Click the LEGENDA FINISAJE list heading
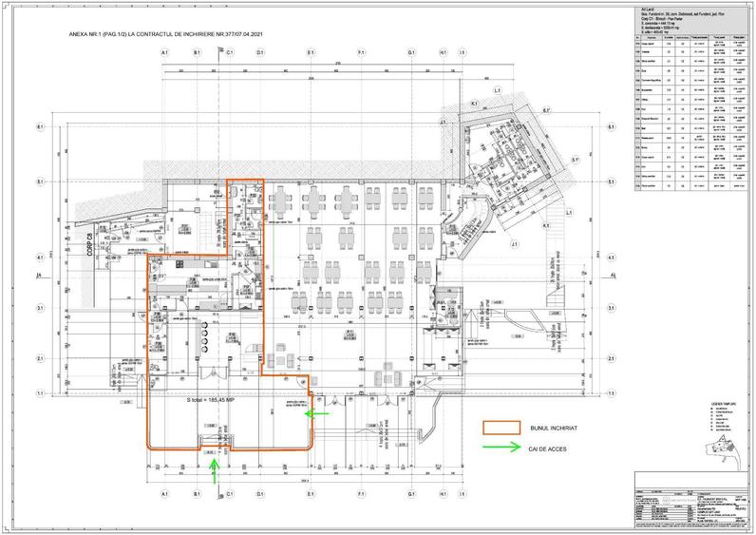The height and width of the screenshot is (535, 756). tap(723, 403)
